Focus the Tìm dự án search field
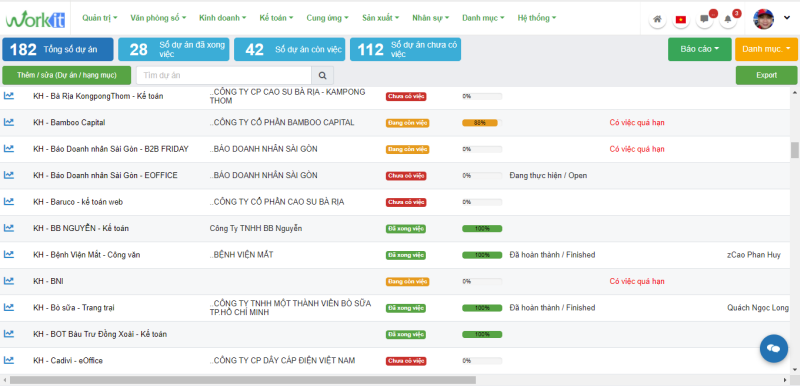 (x=224, y=75)
